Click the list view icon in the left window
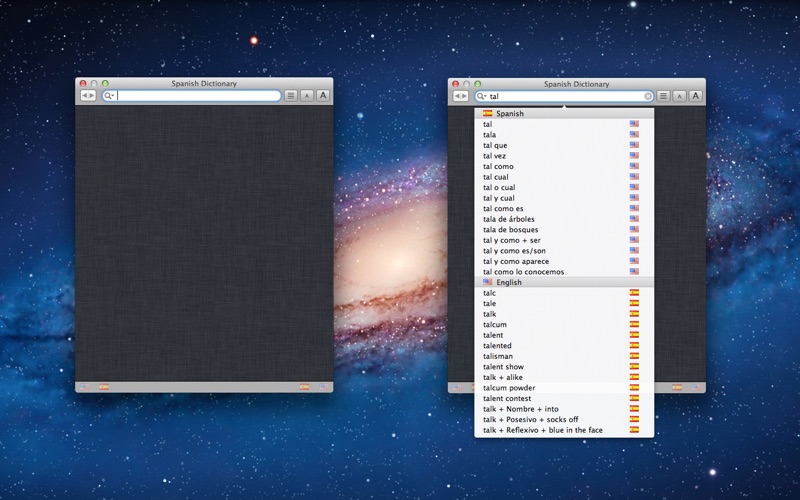The image size is (800, 500). [x=291, y=96]
